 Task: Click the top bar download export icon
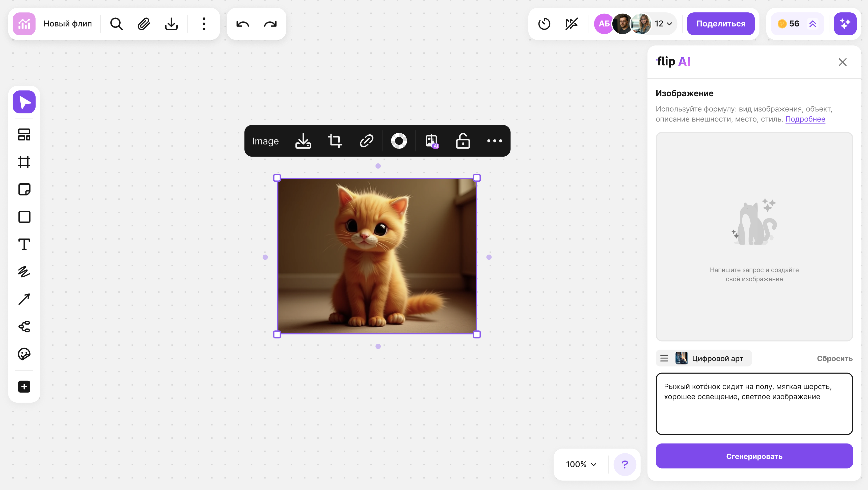(172, 24)
